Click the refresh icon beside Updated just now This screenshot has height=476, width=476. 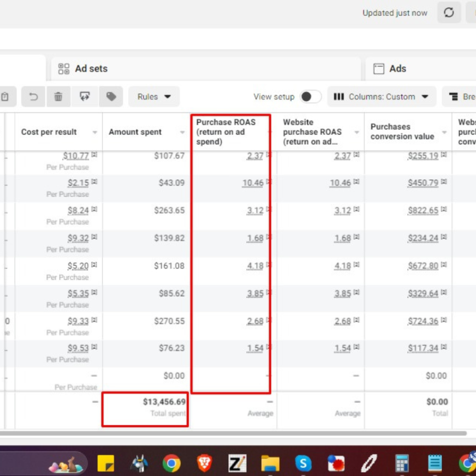pos(449,13)
